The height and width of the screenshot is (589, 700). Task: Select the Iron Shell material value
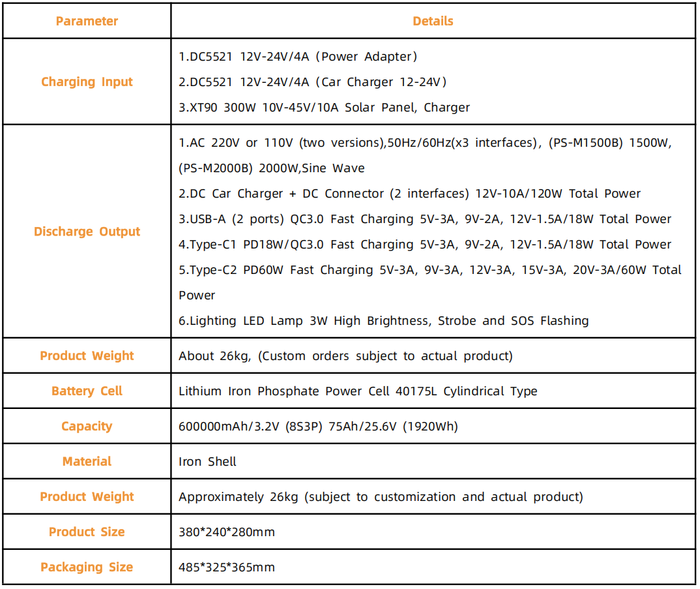[207, 462]
